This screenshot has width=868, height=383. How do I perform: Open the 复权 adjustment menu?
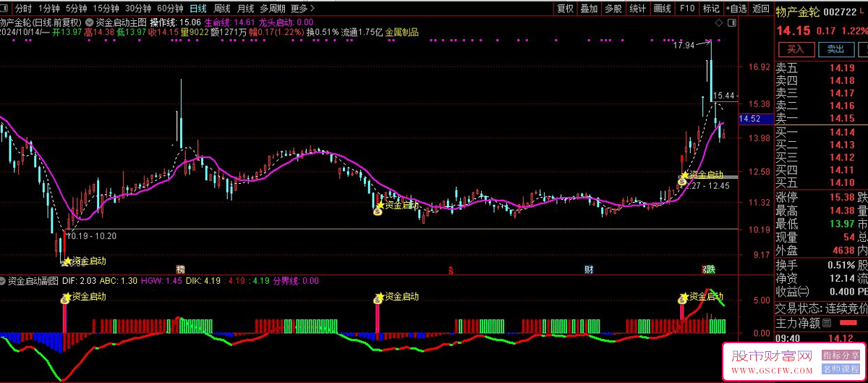tap(566, 9)
